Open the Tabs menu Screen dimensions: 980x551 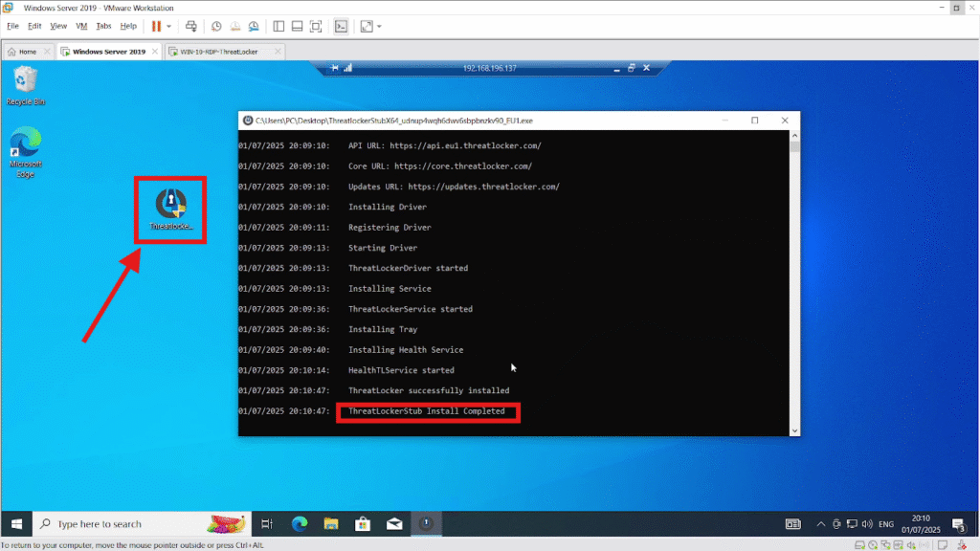point(103,26)
